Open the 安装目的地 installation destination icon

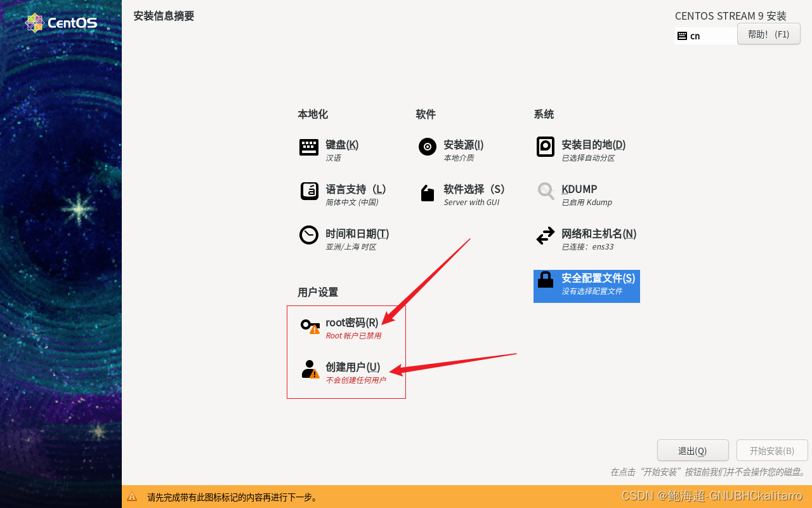546,147
